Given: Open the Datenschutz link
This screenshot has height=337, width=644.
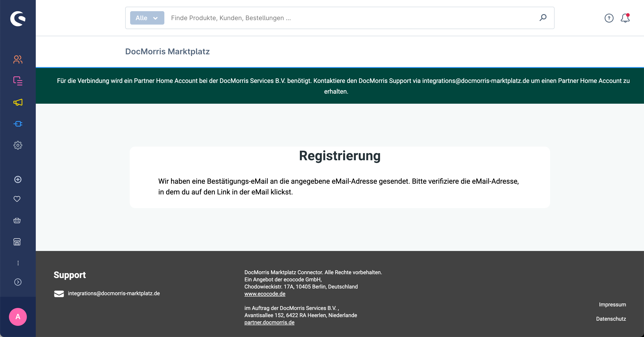Looking at the screenshot, I should pos(611,319).
